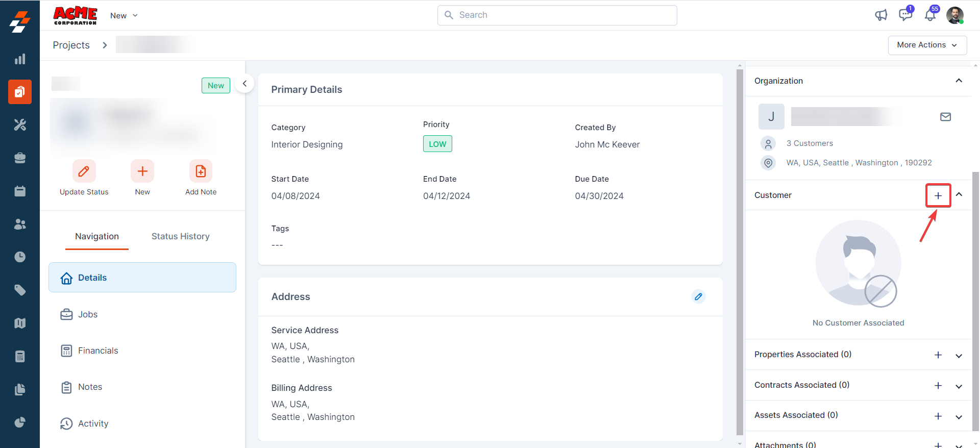Switch to the Status History tab
Viewport: 980px width, 448px height.
[180, 236]
